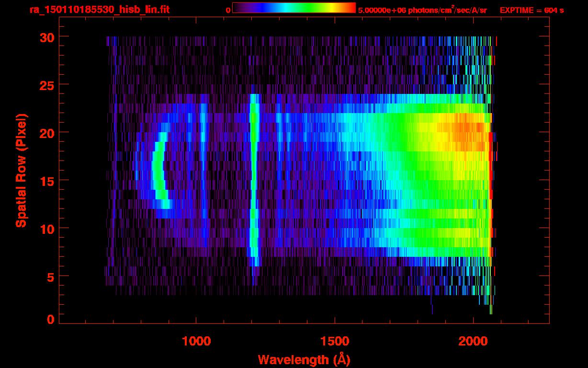This screenshot has height=368, width=588.
Task: Click the 2000 wavelength tick label
Action: (x=473, y=341)
